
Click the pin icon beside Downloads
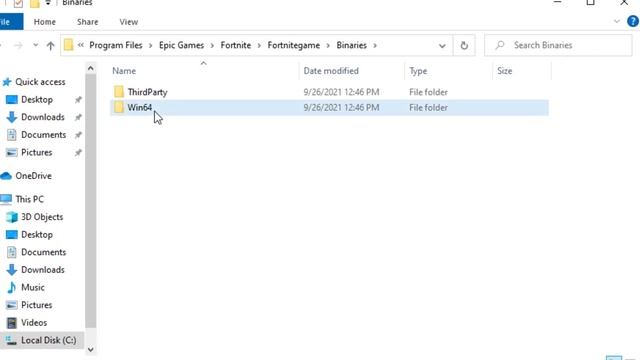[x=78, y=118]
